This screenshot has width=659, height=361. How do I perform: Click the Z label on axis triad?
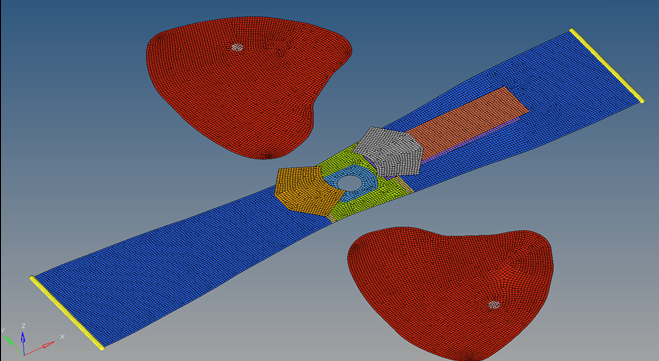click(x=24, y=326)
